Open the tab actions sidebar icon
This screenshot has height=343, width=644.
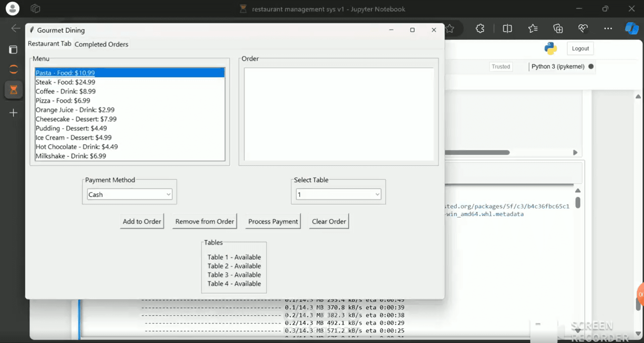tap(13, 50)
